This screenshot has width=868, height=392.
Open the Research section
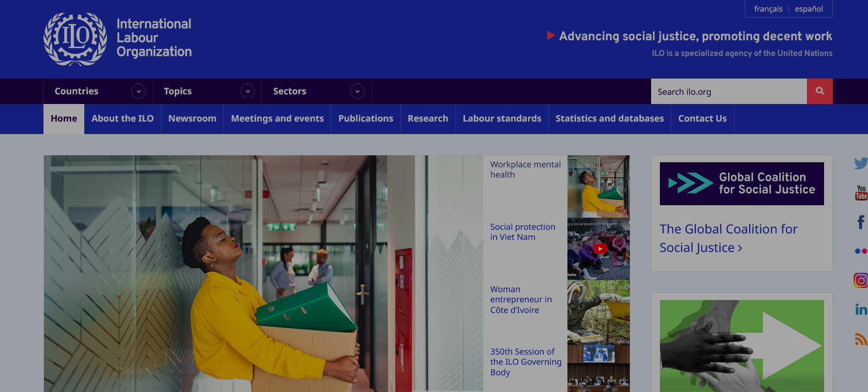pyautogui.click(x=428, y=119)
